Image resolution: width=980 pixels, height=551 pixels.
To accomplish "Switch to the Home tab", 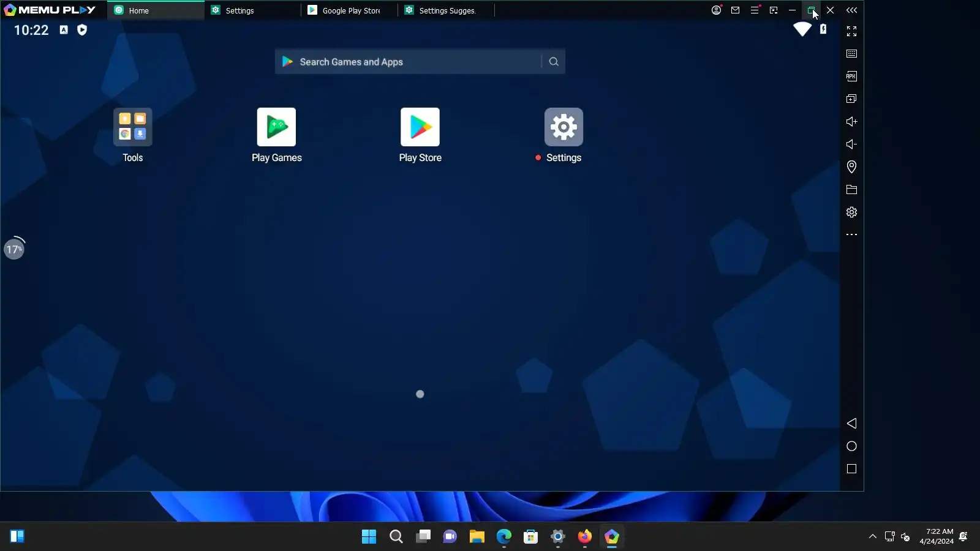I will click(156, 10).
